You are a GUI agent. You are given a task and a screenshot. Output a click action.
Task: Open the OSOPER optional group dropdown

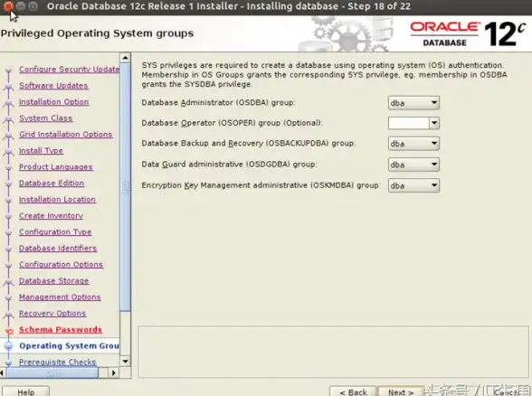pyautogui.click(x=413, y=123)
